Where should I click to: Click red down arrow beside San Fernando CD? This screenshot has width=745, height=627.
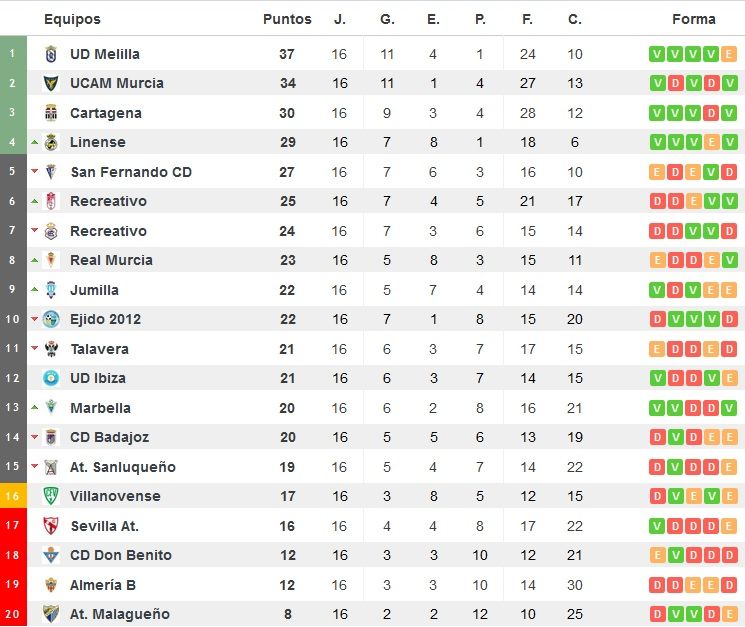coord(34,171)
